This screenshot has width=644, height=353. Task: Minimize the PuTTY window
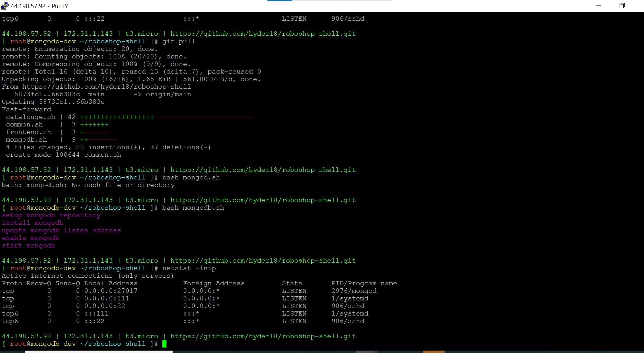click(598, 6)
